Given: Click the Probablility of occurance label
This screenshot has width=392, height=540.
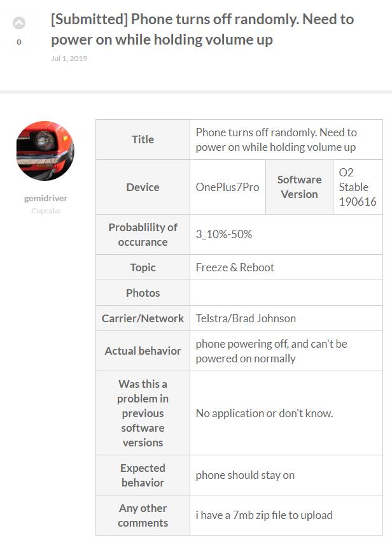Looking at the screenshot, I should click(143, 234).
